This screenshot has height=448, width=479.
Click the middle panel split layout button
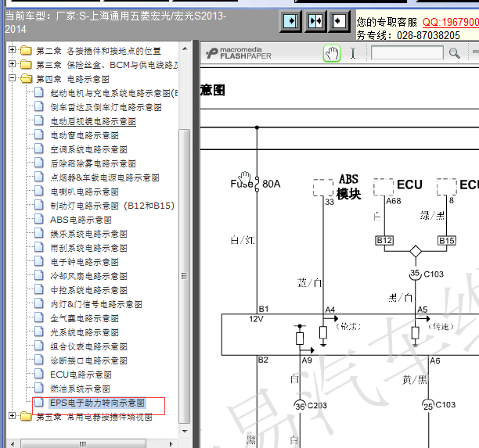(315, 21)
